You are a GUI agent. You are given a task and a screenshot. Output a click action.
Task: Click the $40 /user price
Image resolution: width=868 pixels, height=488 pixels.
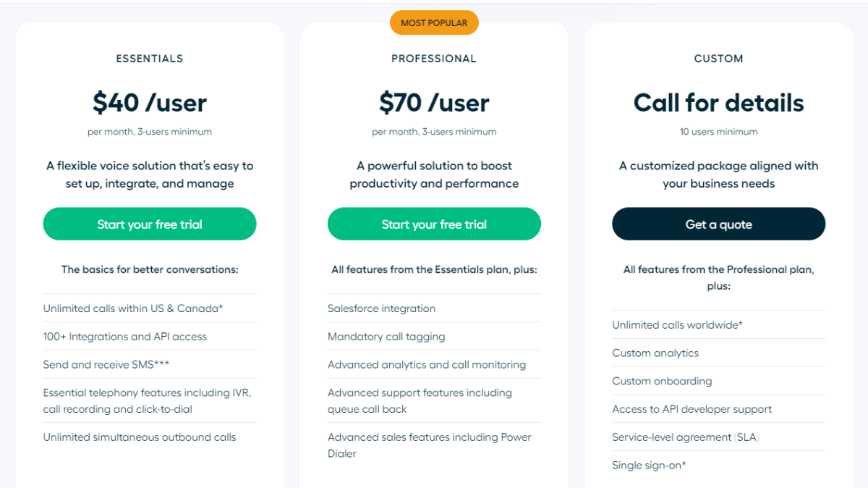pos(150,103)
